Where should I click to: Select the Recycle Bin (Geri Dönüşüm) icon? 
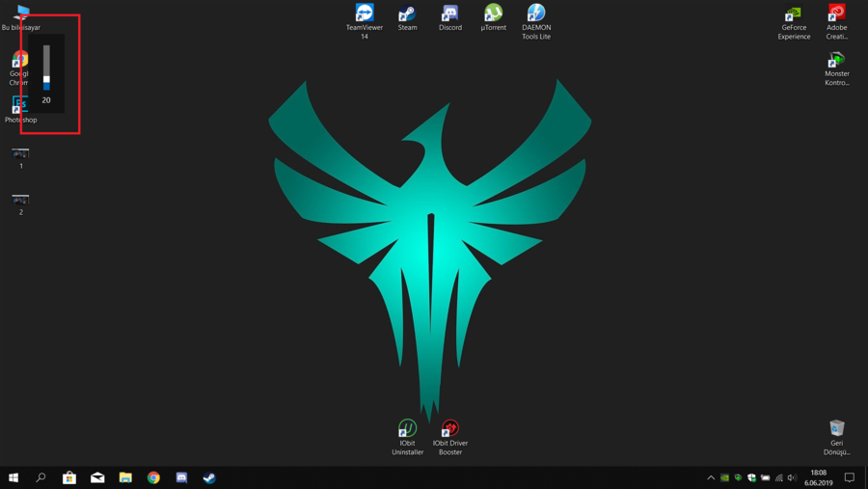tap(836, 429)
